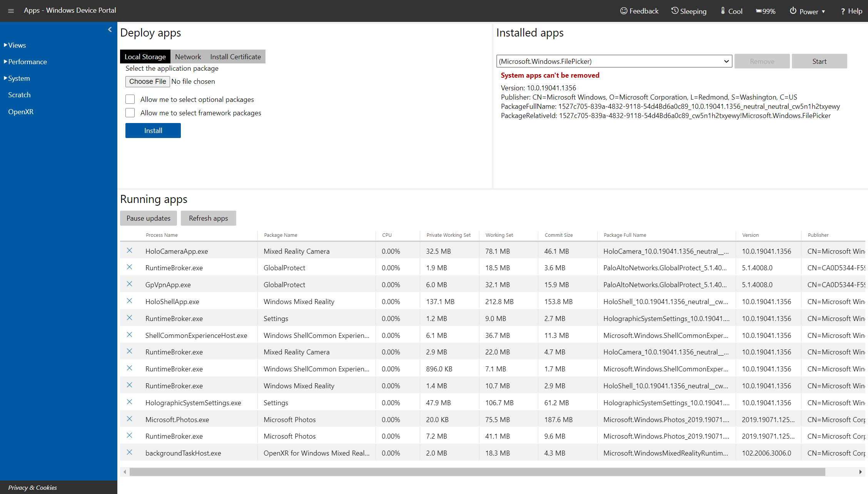Click the hamburger menu icon top-left
This screenshot has height=494, width=868.
[x=11, y=11]
